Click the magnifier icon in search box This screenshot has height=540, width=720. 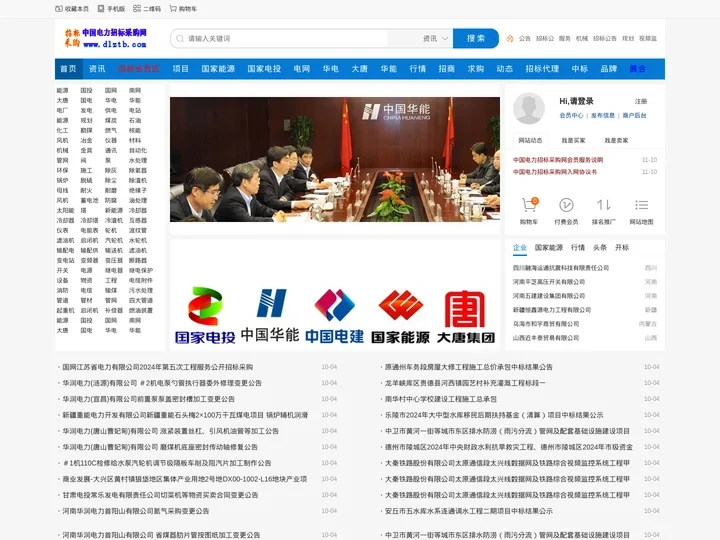(180, 39)
